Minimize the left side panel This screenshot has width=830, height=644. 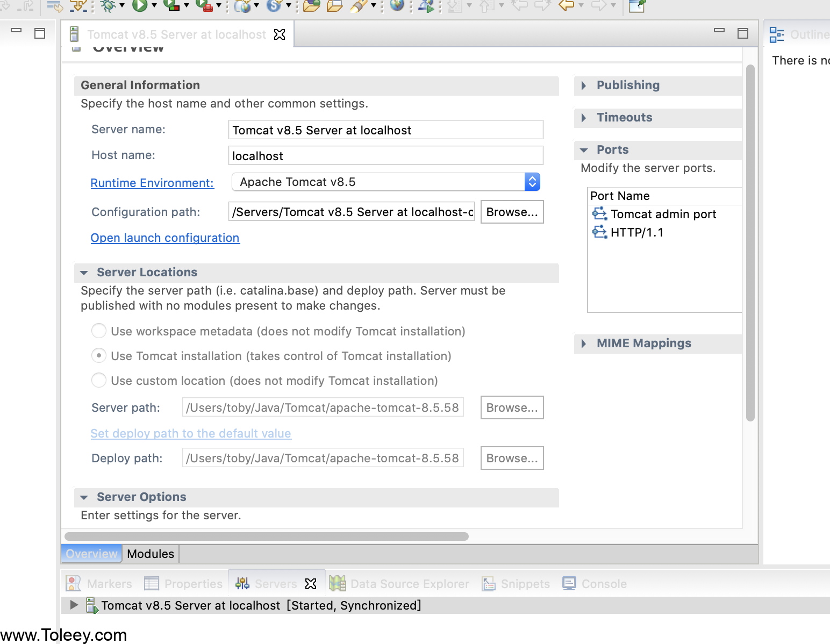coord(16,31)
